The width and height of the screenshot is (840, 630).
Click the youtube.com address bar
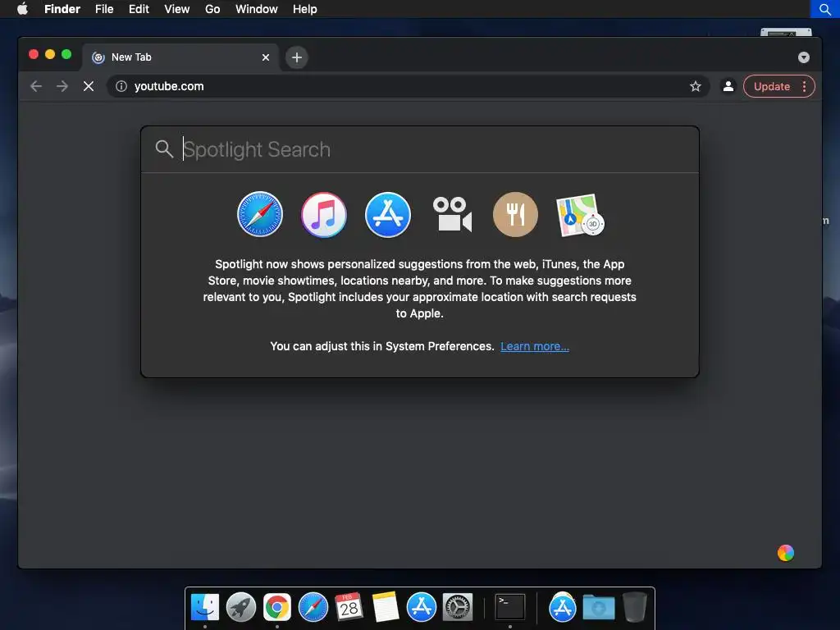(409, 86)
